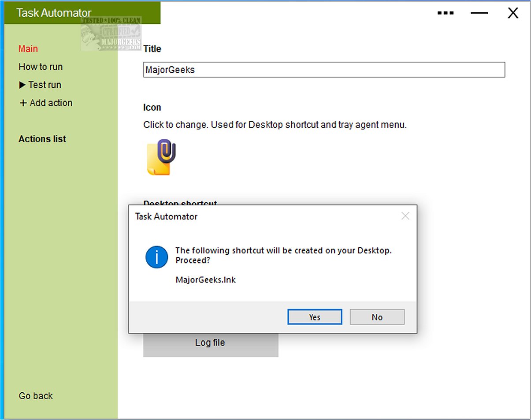Click the MajorGeeks.lnk text in dialog

[206, 280]
